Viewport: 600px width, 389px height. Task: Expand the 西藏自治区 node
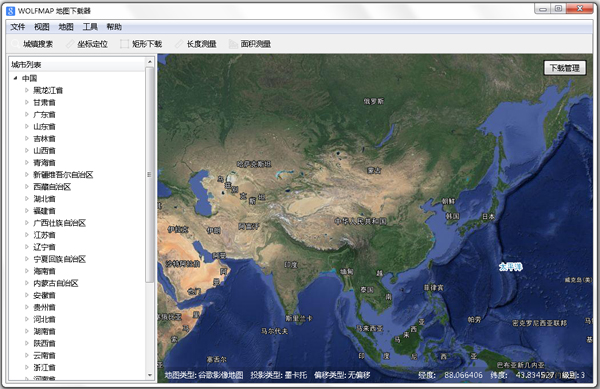(x=27, y=187)
